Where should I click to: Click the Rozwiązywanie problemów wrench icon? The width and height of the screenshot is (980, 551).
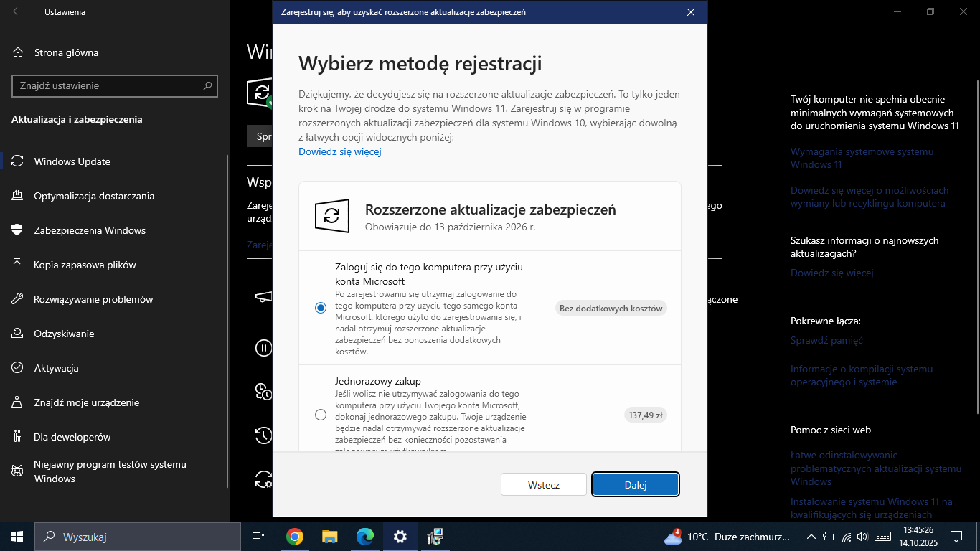pos(18,299)
